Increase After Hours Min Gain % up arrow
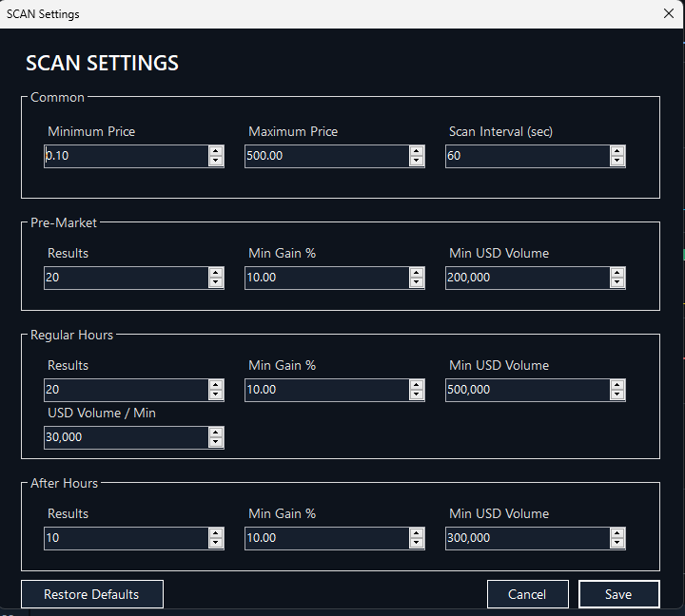The width and height of the screenshot is (685, 616). point(417,533)
